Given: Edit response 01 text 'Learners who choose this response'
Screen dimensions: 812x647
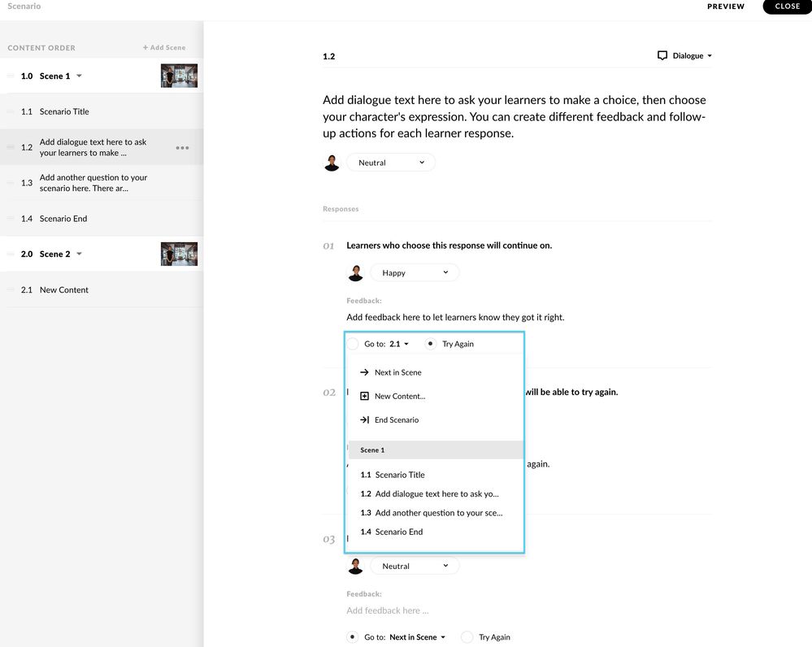Looking at the screenshot, I should coord(449,245).
